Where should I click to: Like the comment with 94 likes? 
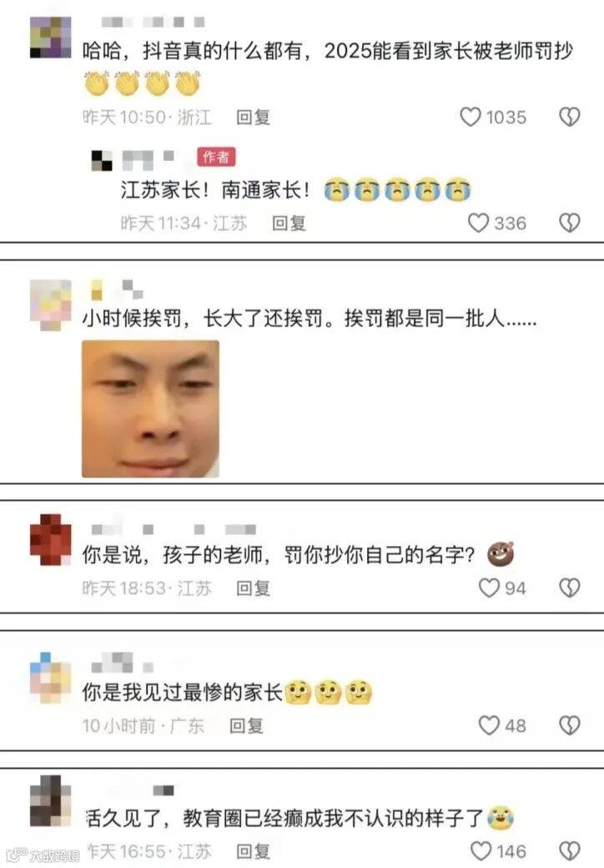point(488,588)
